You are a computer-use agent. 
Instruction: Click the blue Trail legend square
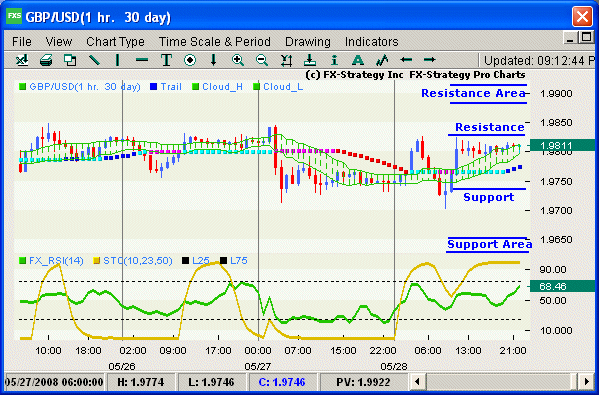pyautogui.click(x=154, y=87)
